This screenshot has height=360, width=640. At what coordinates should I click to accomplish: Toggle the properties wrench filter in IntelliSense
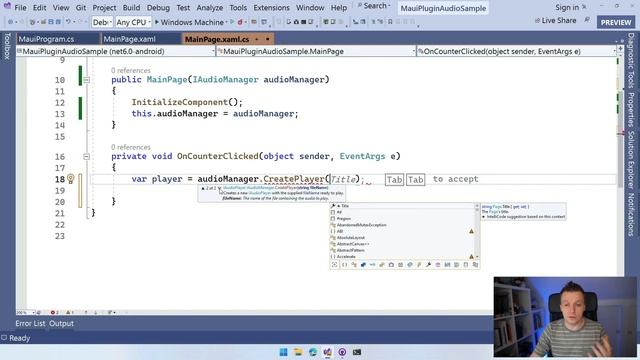[x=428, y=265]
